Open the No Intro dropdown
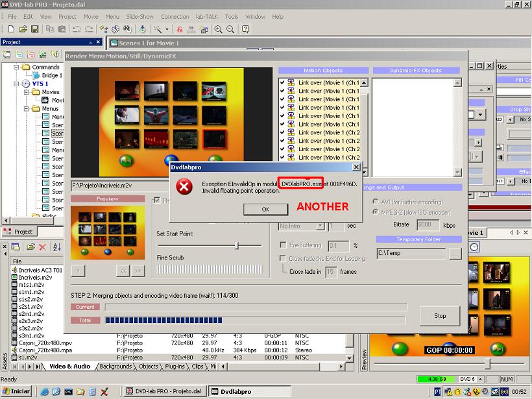Screen dimensions: 532x399 pos(320,226)
